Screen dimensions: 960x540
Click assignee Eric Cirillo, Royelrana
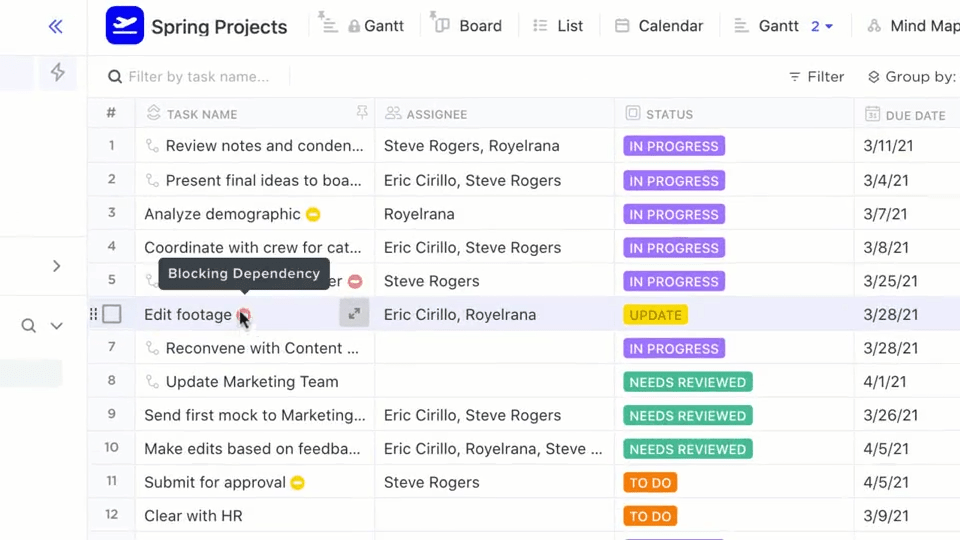click(x=460, y=315)
